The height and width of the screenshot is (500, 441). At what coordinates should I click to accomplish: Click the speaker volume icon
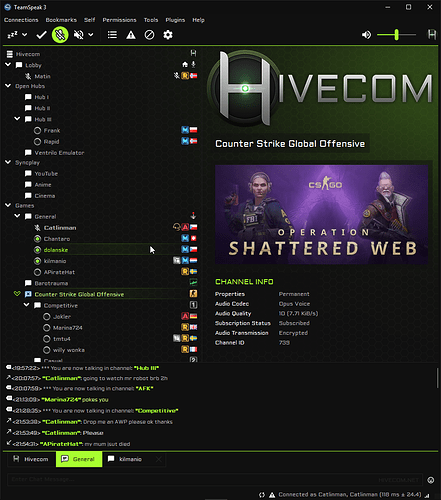[366, 35]
